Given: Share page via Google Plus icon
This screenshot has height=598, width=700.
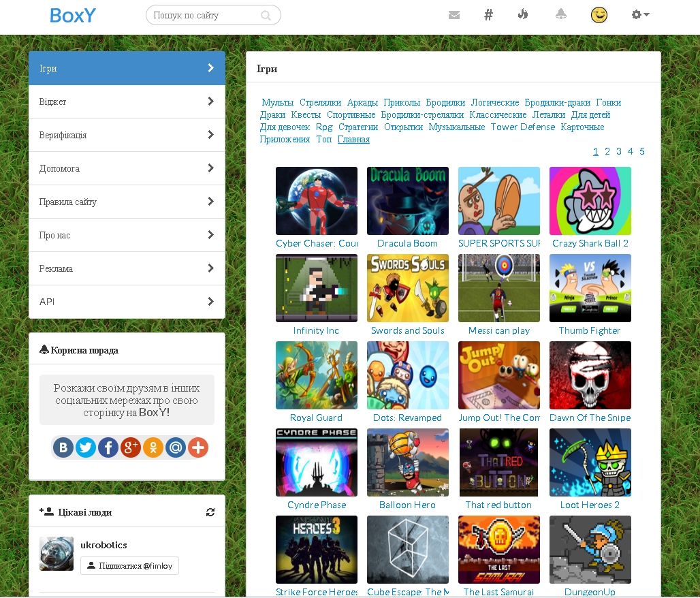Looking at the screenshot, I should 131,447.
